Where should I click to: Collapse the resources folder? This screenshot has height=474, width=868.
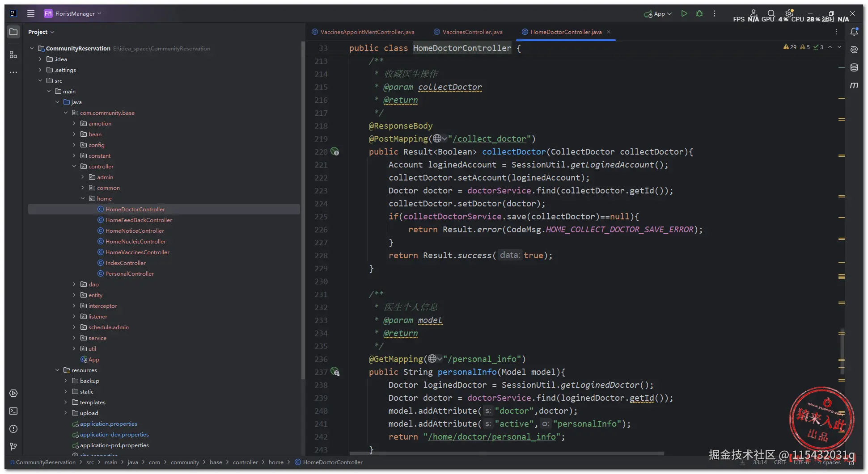pyautogui.click(x=57, y=370)
